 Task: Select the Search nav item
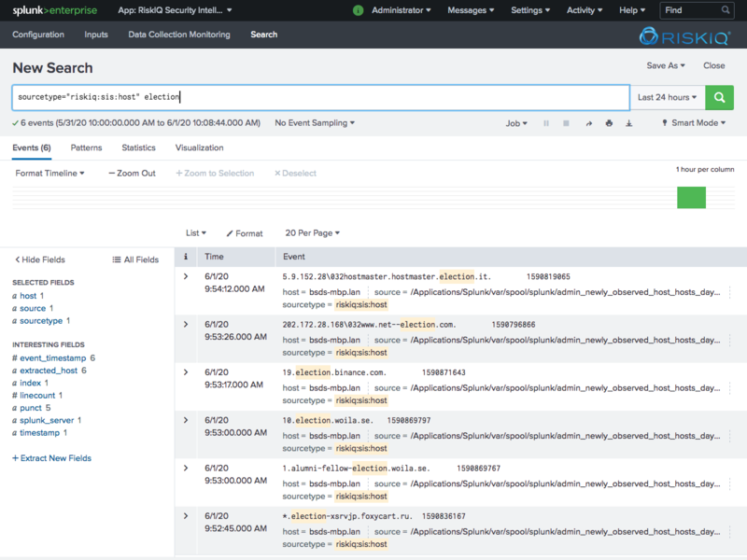[264, 35]
